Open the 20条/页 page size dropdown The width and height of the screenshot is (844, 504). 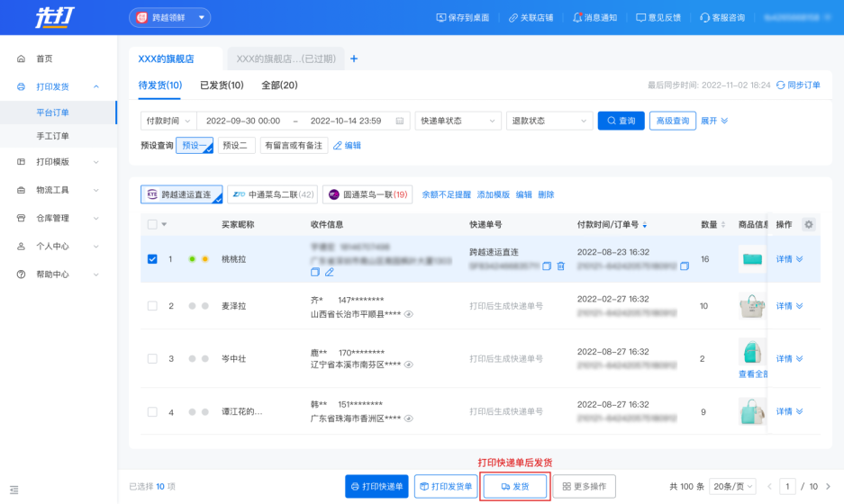[x=734, y=487]
